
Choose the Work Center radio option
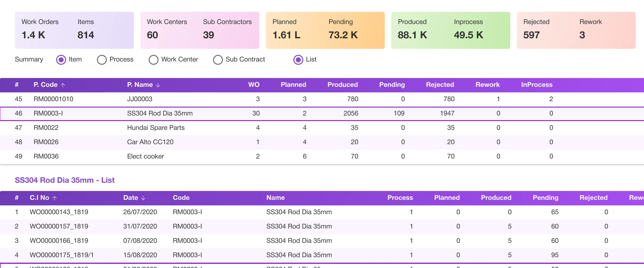point(153,60)
